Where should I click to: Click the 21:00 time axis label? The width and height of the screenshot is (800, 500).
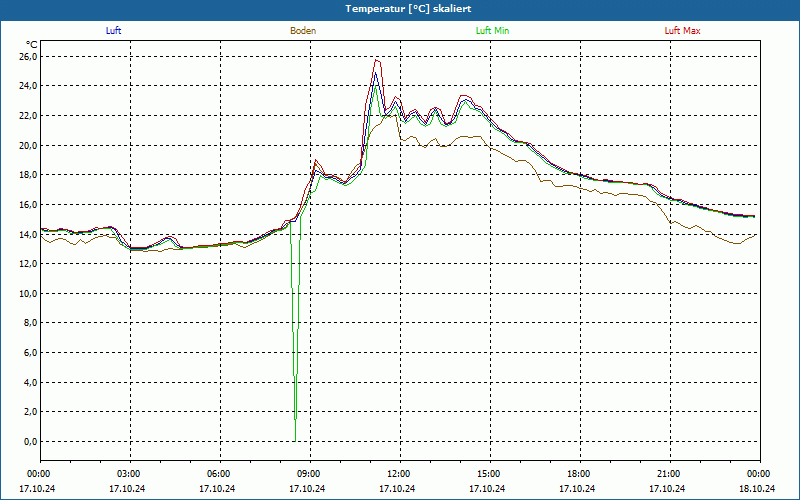[670, 474]
